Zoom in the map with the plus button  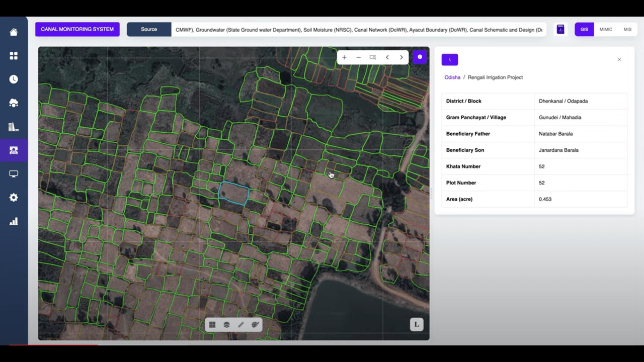pos(344,57)
